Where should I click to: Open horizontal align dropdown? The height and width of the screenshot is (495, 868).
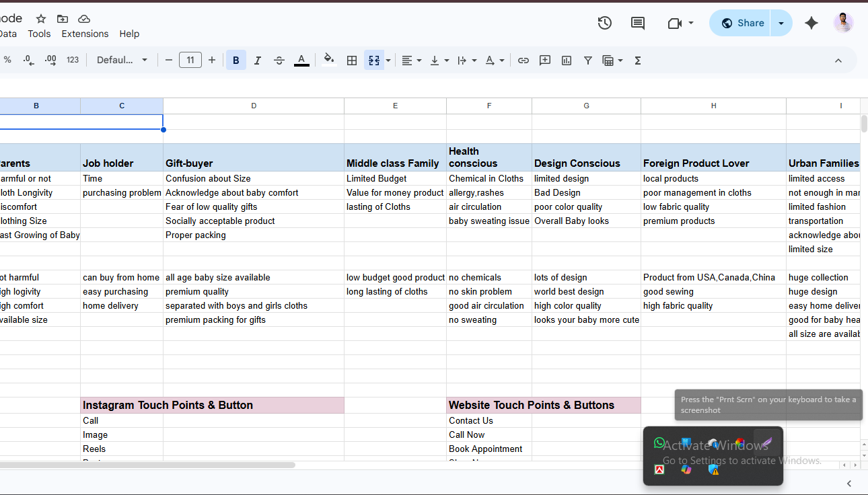[411, 61]
